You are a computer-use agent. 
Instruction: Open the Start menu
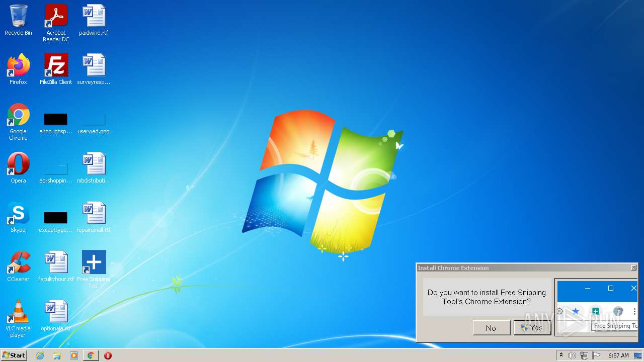click(14, 355)
